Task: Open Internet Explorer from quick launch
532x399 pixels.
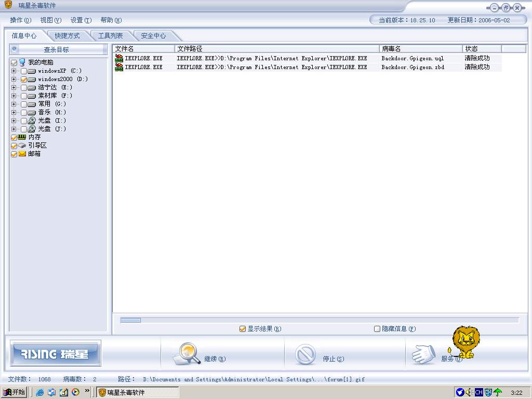Action: tap(39, 392)
